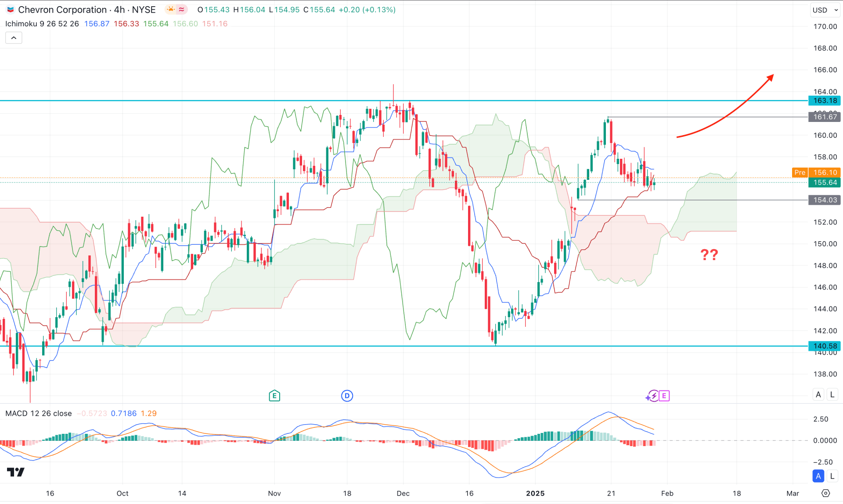Click the Ichimoku leading span value 151.16

click(x=215, y=24)
